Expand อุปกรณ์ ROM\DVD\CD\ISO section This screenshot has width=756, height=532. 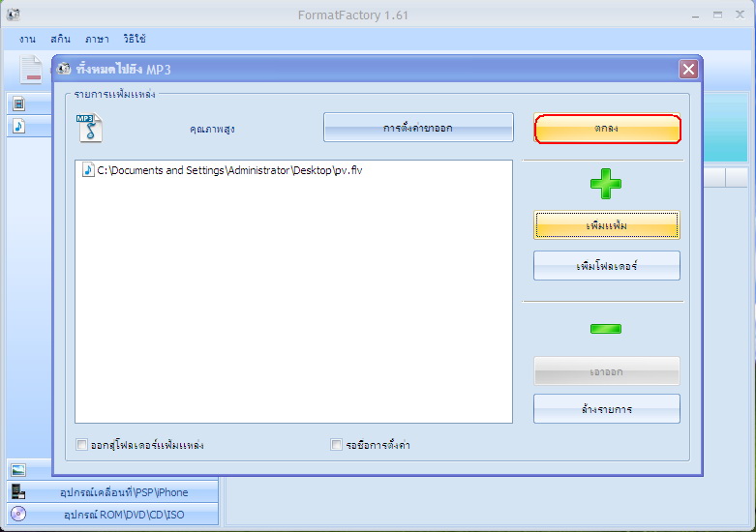coord(112,515)
